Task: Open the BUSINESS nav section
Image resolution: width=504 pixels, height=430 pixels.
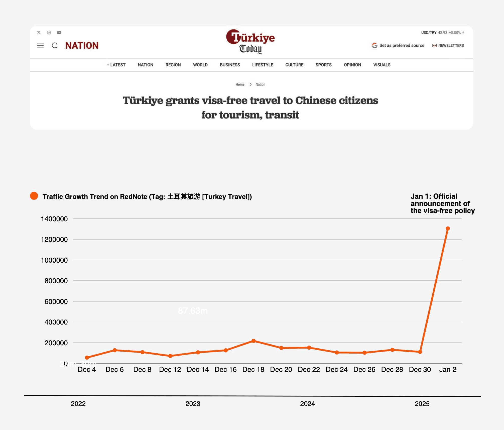Action: coord(230,65)
